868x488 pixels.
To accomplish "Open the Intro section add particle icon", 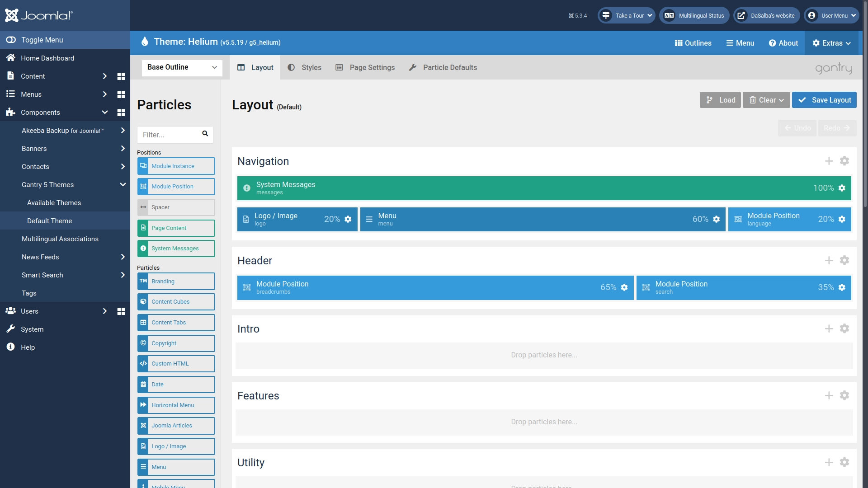I will (x=829, y=328).
